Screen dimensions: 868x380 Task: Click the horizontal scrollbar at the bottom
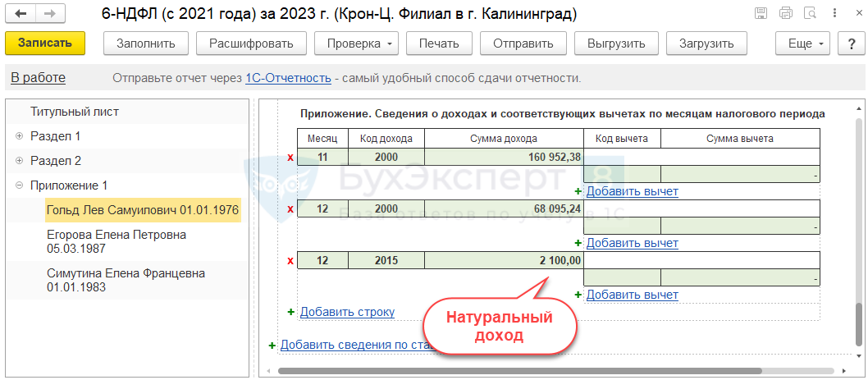[492, 371]
